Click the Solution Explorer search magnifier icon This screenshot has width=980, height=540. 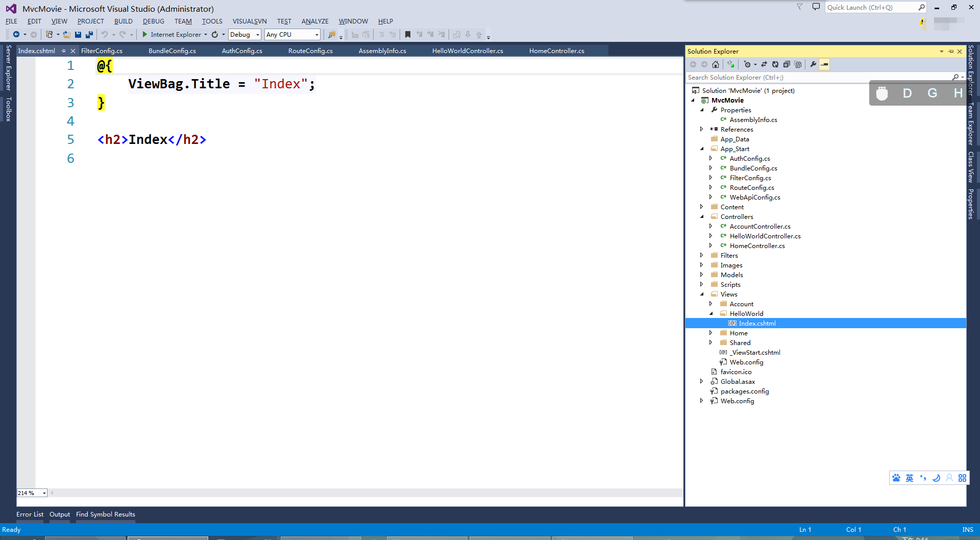[x=955, y=78]
